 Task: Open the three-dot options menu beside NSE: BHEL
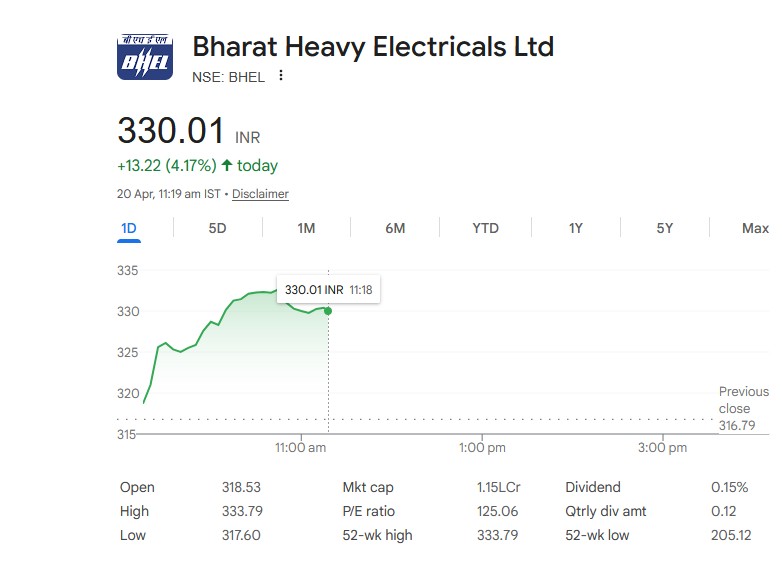(281, 76)
